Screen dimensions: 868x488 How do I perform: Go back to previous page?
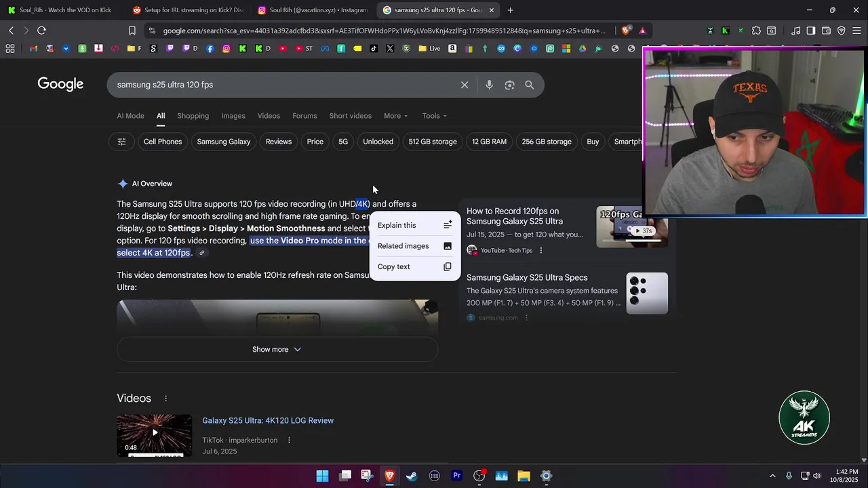12,30
